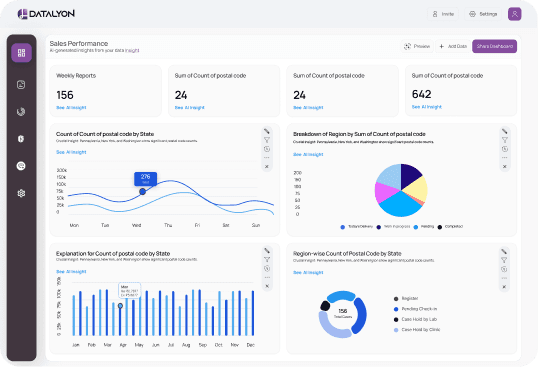Viewport: 538px width, 367px height.
Task: Click the purple user profile avatar
Action: (514, 14)
